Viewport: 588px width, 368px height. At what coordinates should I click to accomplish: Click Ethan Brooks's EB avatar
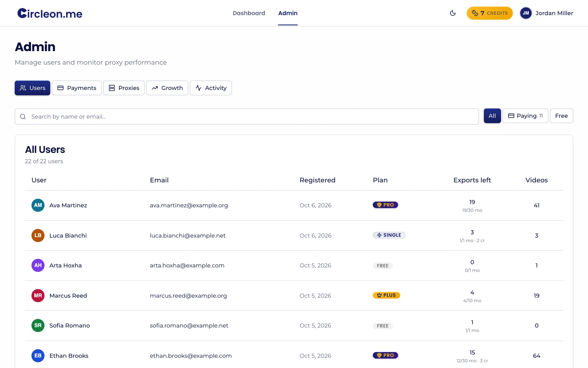[x=38, y=356]
